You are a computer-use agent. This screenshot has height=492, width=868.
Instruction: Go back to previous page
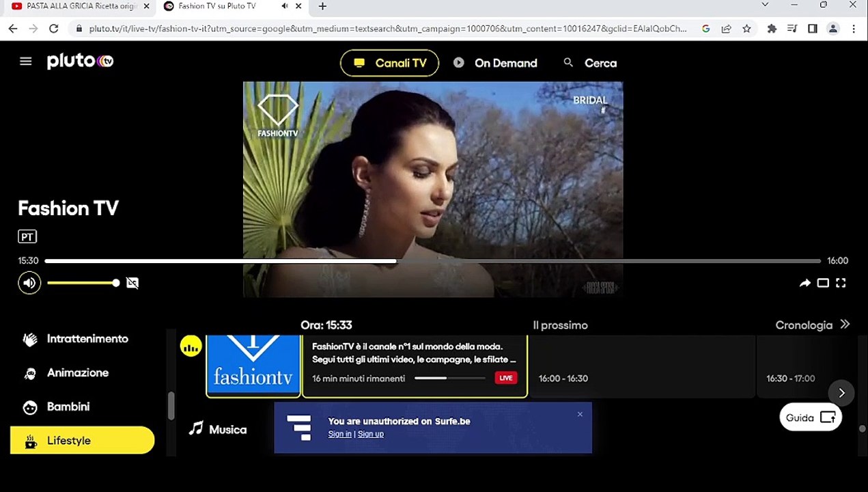13,29
